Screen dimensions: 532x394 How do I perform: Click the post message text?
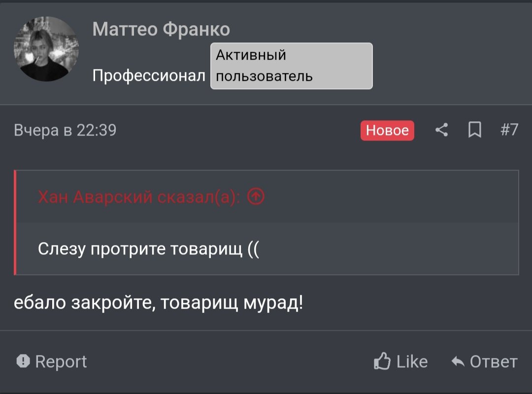(x=159, y=302)
